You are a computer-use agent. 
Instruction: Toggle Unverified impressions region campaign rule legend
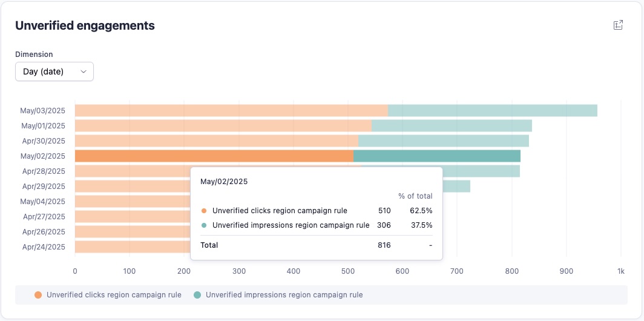click(278, 295)
